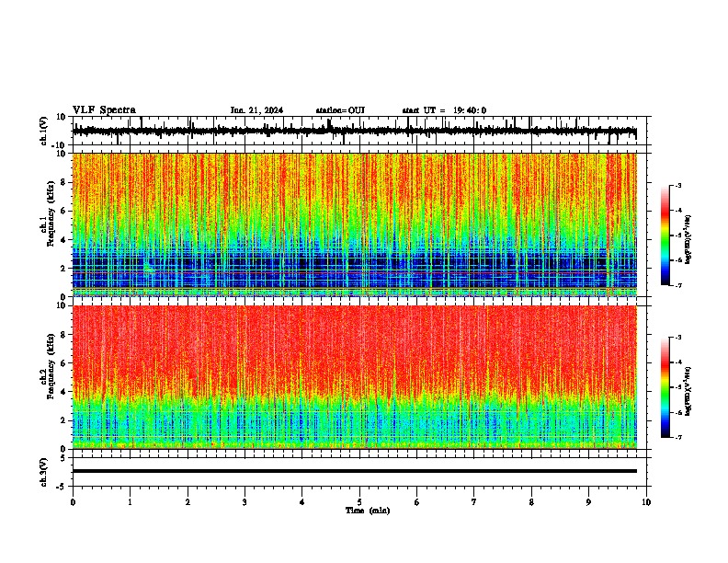
Task: Click time axis tick label '0'
Action: [73, 502]
